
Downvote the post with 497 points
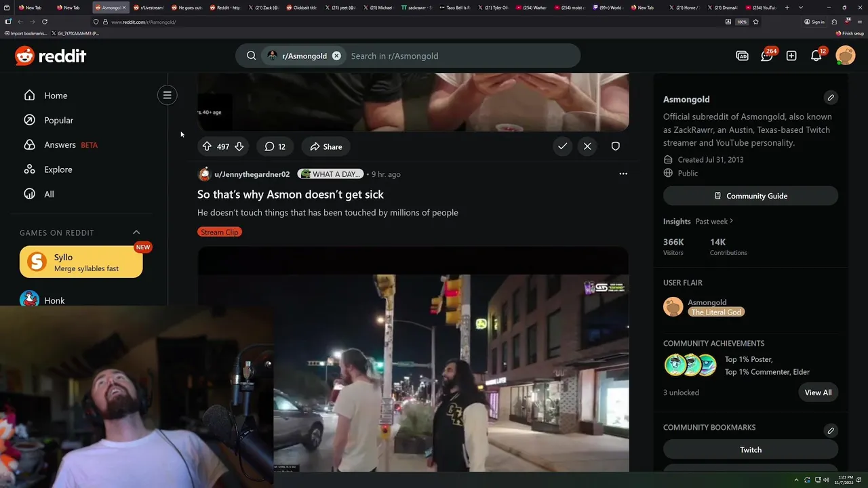239,146
